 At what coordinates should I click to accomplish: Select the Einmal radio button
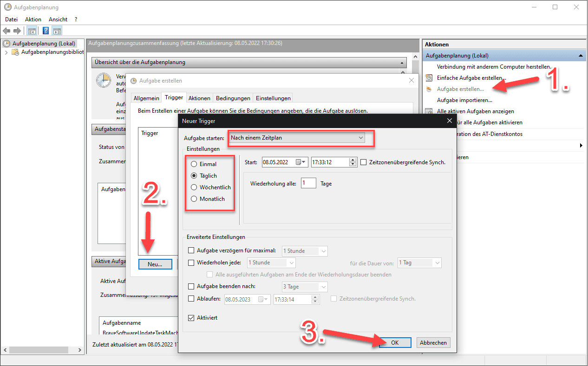[194, 164]
